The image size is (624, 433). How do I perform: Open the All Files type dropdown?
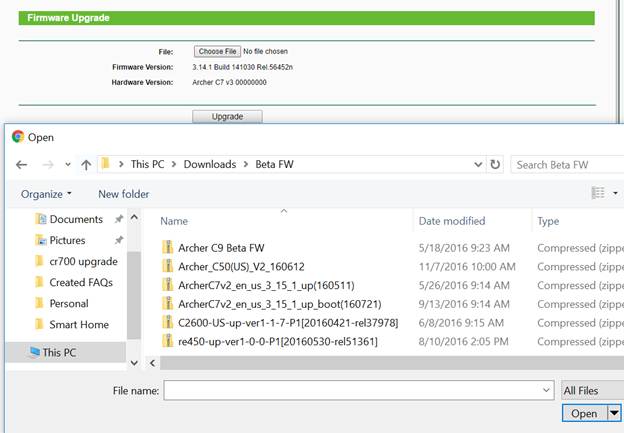coord(591,390)
